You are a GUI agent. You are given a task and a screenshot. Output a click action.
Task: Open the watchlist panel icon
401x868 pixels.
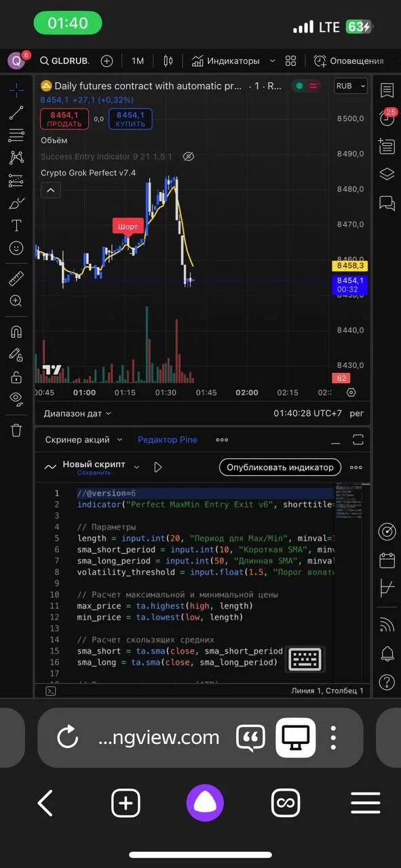387,90
